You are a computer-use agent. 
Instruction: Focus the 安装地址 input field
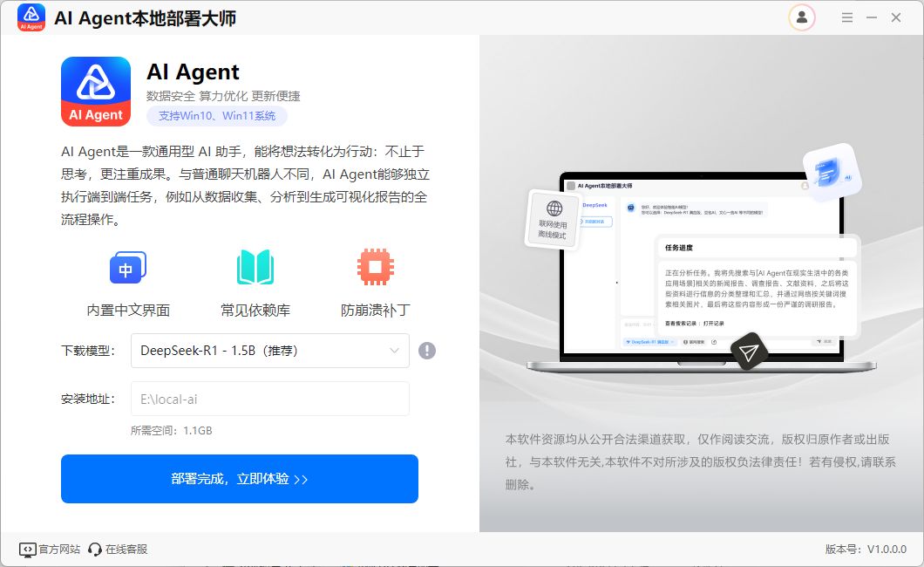click(x=270, y=399)
